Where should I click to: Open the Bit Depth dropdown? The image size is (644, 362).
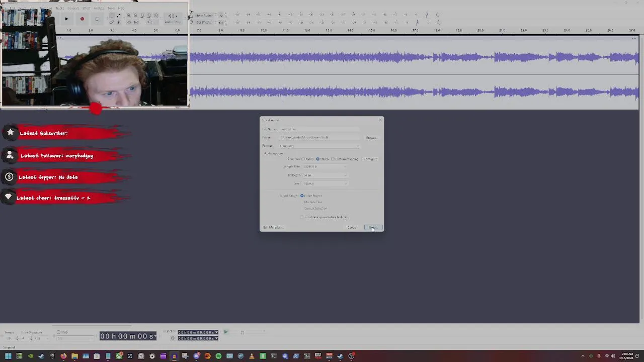(325, 175)
